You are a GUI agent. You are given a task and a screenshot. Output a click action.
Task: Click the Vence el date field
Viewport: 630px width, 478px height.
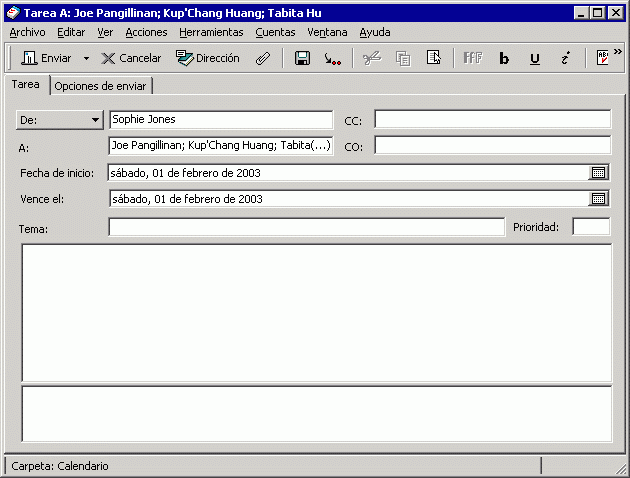click(349, 199)
